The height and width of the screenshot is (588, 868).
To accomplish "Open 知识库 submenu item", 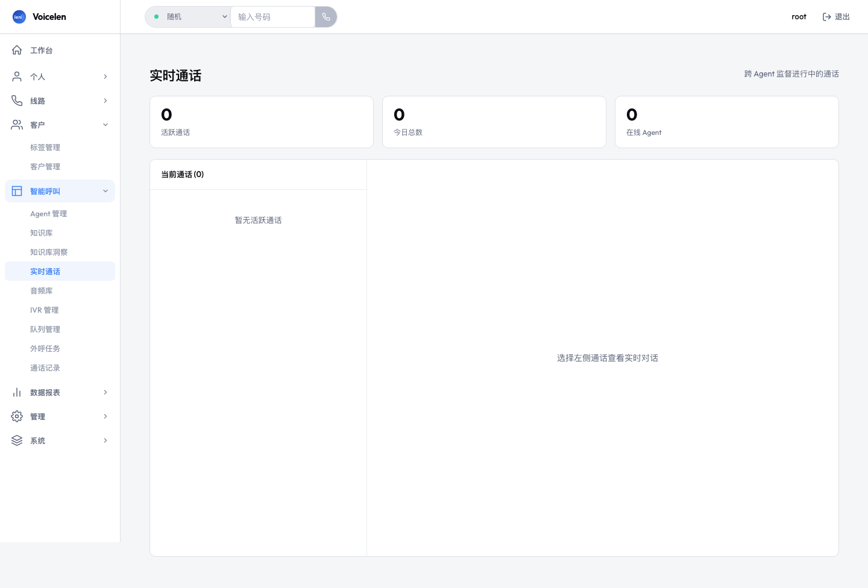I will [x=60, y=233].
